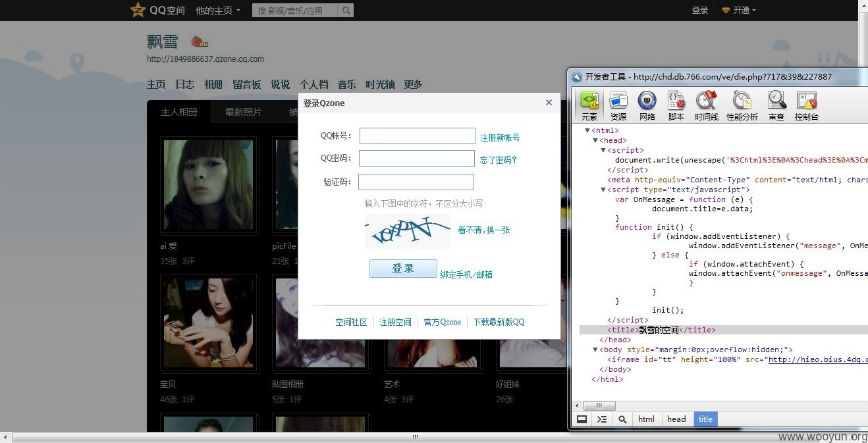Image resolution: width=868 pixels, height=443 pixels.
Task: Go to the 时光轴 navigation tab
Action: point(380,84)
